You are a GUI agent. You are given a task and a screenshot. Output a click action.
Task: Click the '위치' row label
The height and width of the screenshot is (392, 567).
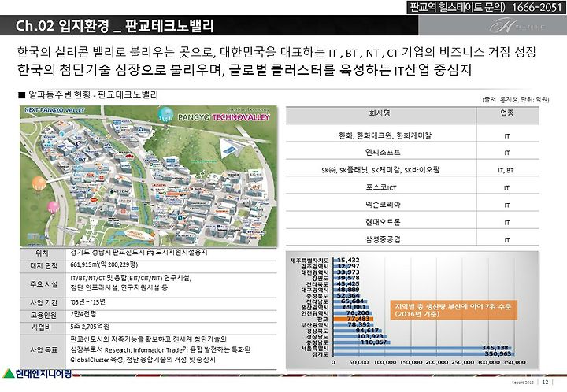42,253
